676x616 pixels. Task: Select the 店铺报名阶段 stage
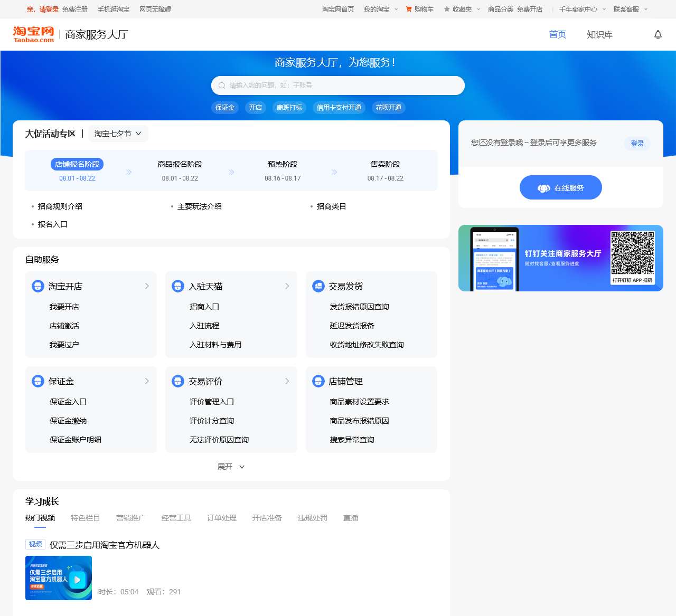point(77,164)
